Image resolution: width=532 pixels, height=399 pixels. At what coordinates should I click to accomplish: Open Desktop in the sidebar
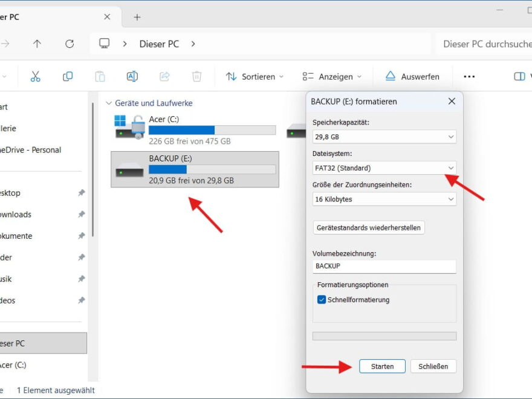point(10,193)
